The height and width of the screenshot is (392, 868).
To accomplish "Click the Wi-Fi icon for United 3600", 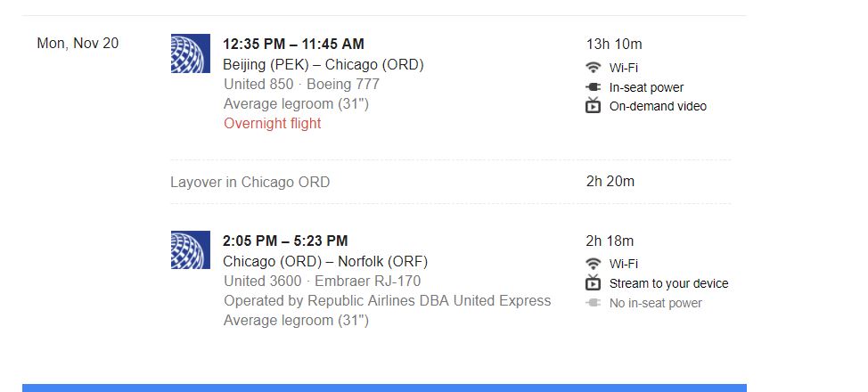I will pos(593,264).
